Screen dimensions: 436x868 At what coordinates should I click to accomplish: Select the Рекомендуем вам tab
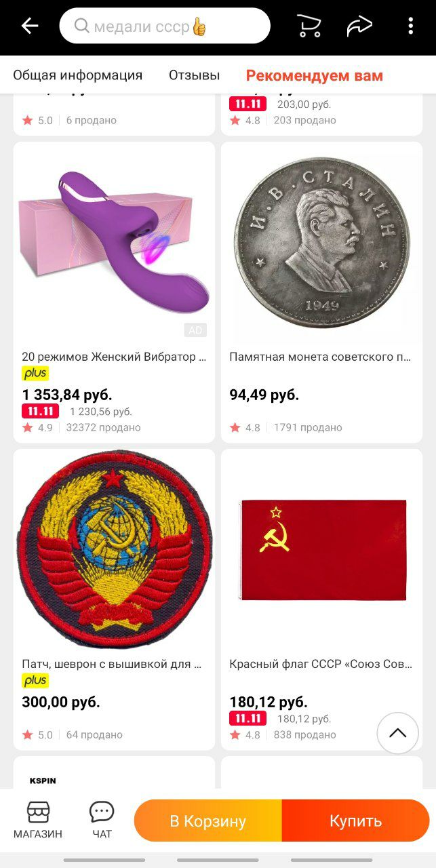(315, 75)
